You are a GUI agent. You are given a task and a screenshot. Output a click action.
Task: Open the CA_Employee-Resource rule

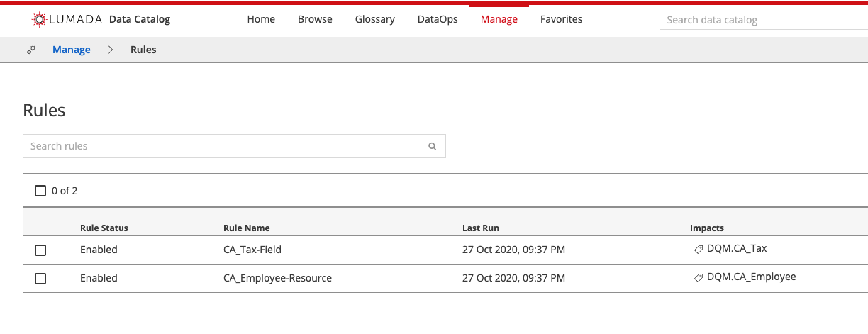[277, 278]
